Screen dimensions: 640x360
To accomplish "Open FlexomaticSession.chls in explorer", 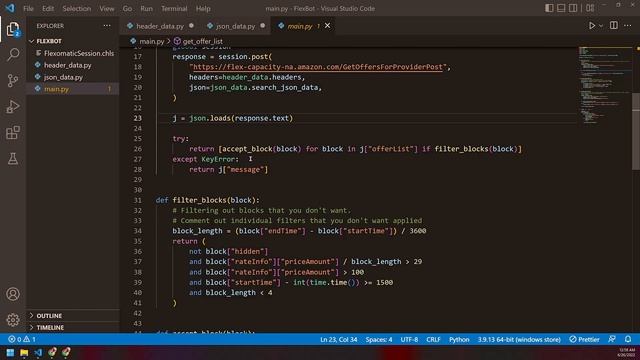I will click(73, 53).
